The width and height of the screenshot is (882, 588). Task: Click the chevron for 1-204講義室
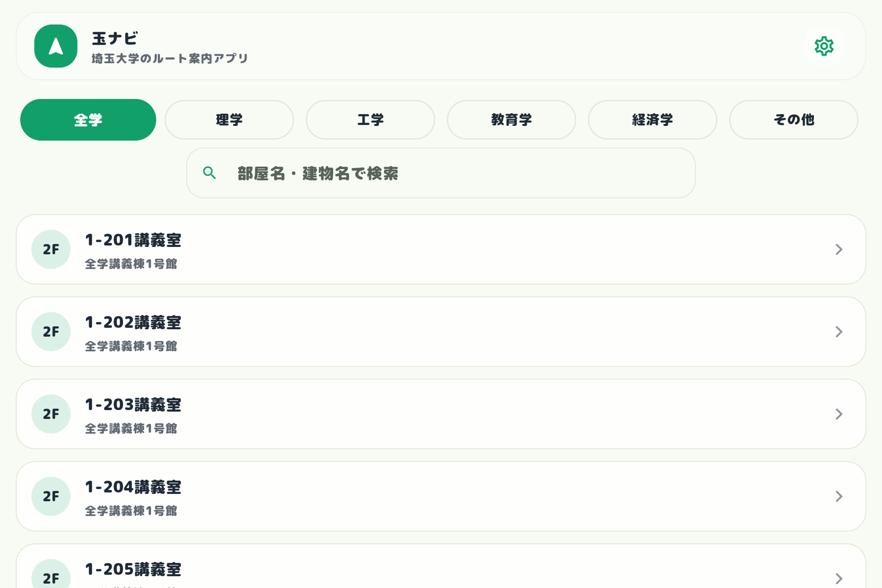coord(839,496)
